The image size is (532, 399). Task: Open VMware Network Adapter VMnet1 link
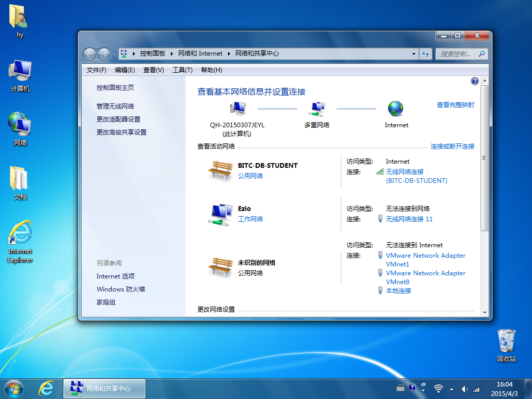[x=425, y=260]
